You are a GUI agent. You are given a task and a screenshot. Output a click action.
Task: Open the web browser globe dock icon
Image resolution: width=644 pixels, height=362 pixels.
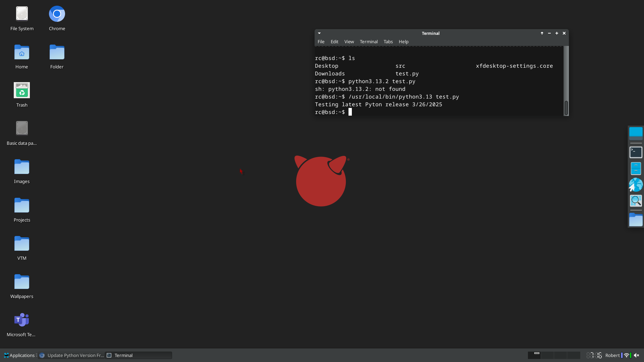[x=636, y=185]
